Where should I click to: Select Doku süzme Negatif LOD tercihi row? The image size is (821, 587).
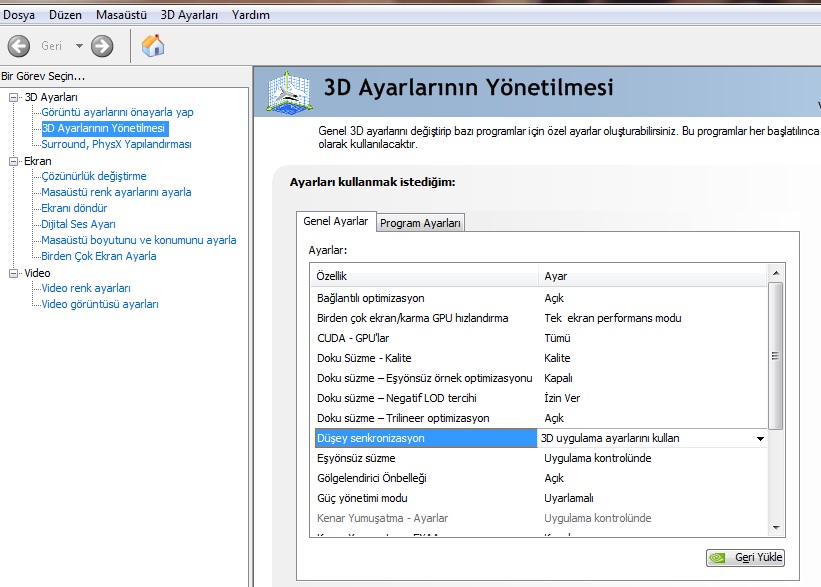pyautogui.click(x=539, y=398)
